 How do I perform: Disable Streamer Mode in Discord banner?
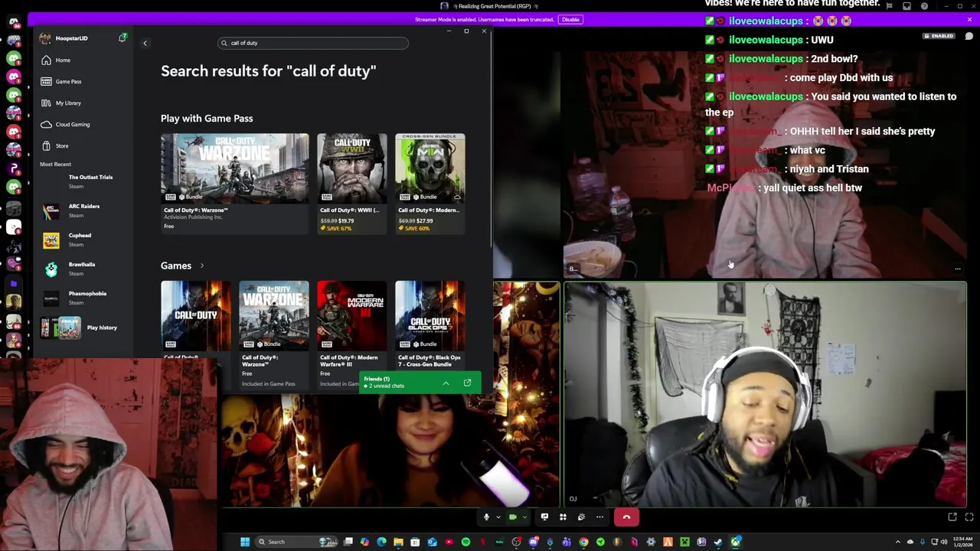(x=570, y=19)
